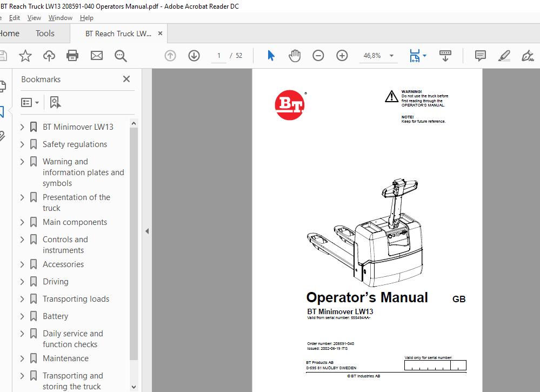This screenshot has width=540, height=392.
Task: Jump to Main components bookmark
Action: 75,222
